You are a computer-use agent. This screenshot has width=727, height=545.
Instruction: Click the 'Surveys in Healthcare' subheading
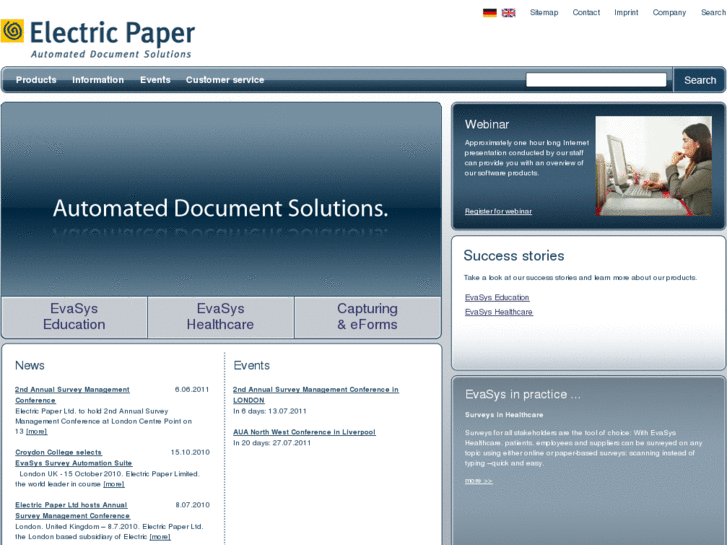click(504, 415)
